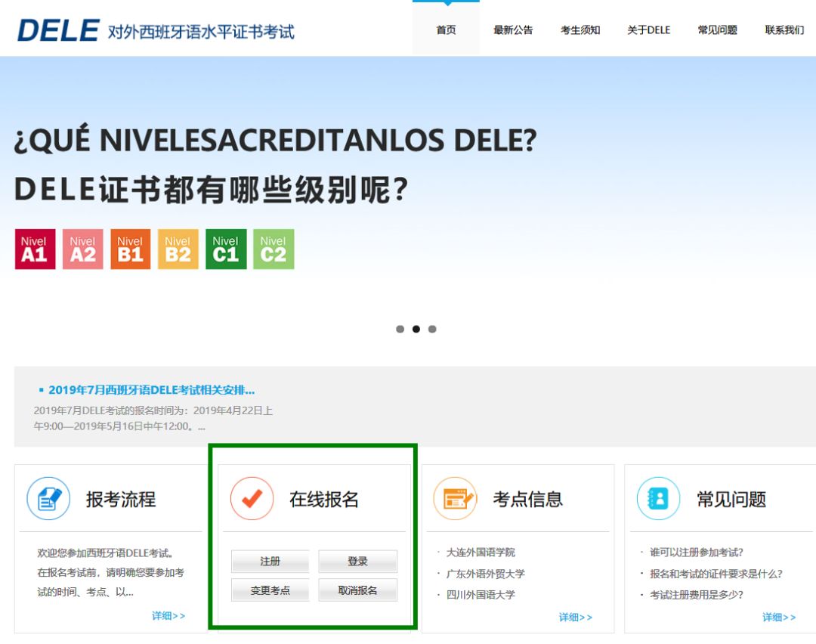This screenshot has height=644, width=816.
Task: Open the 最新公告 menu item
Action: [513, 30]
